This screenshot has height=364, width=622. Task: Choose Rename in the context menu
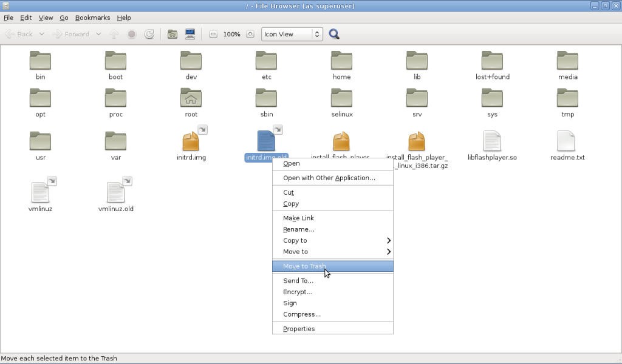[332, 229]
